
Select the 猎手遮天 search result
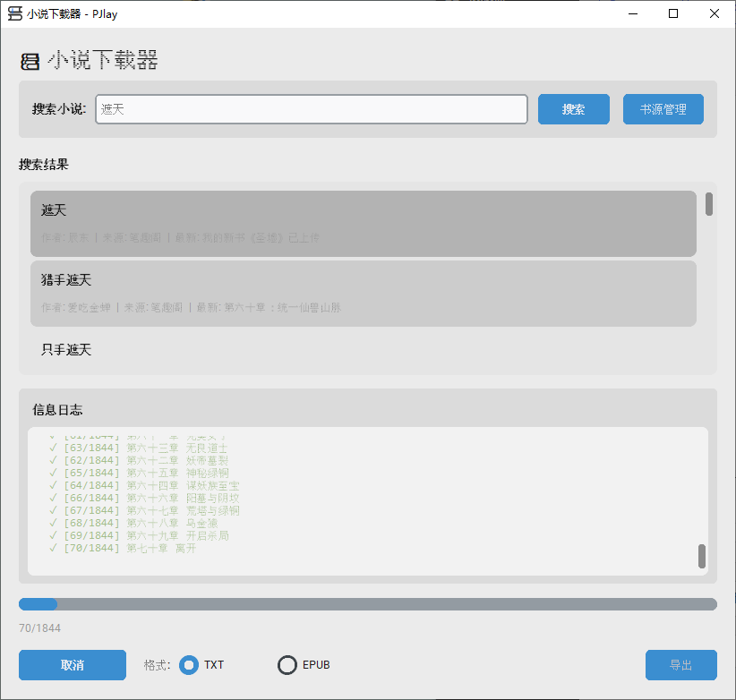coord(363,294)
